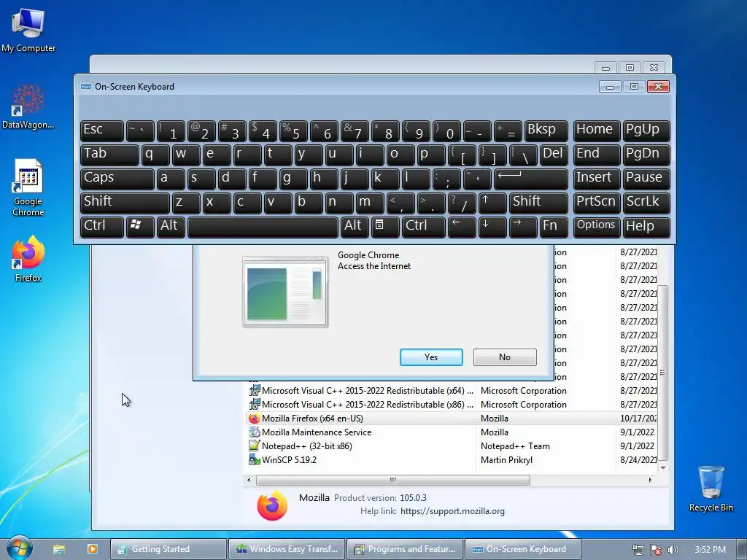Click the down arrow key
Viewport: 747px width, 560px height.
point(492,227)
